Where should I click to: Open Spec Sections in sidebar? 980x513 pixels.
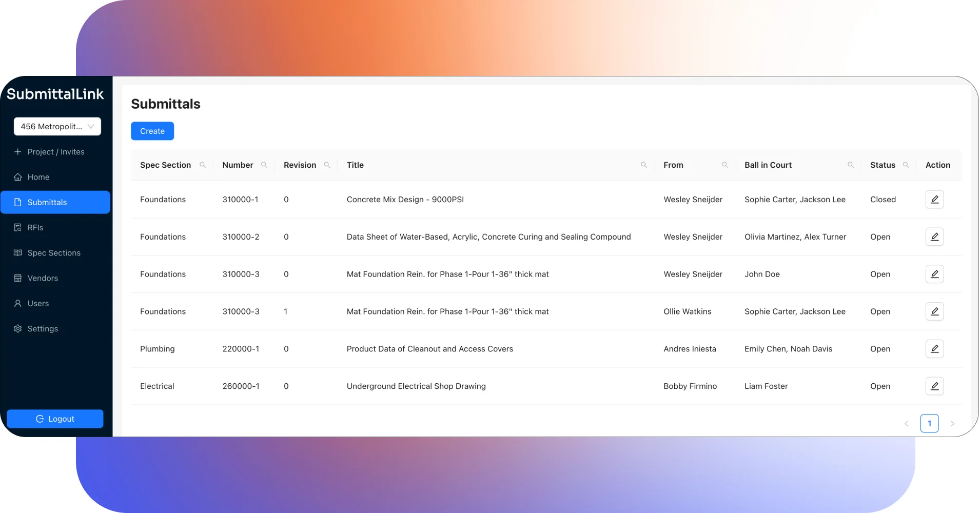[55, 253]
